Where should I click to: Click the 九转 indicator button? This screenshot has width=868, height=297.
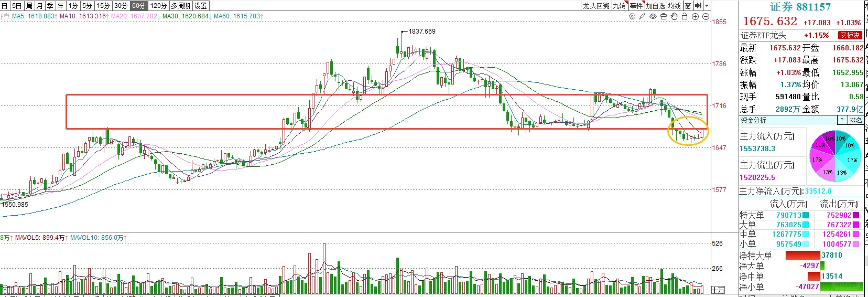(620, 6)
